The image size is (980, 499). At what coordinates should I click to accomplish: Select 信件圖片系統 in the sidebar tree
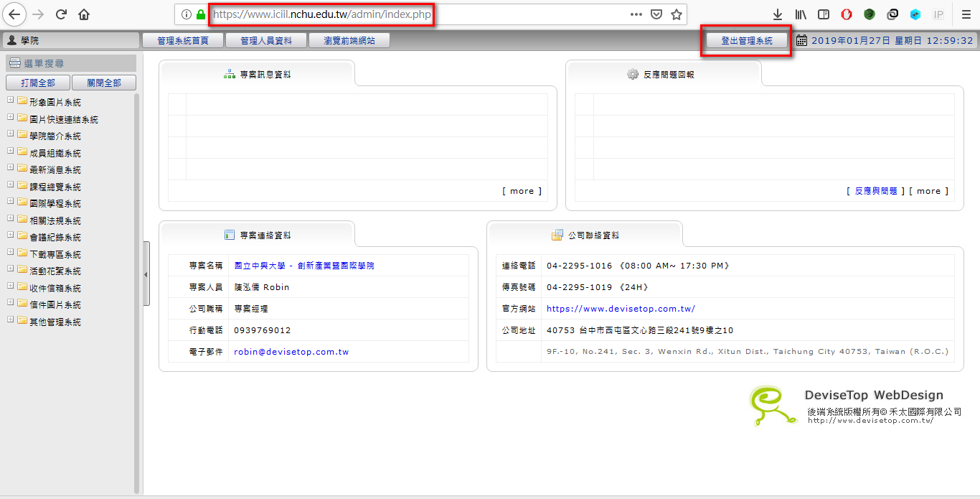tap(55, 305)
